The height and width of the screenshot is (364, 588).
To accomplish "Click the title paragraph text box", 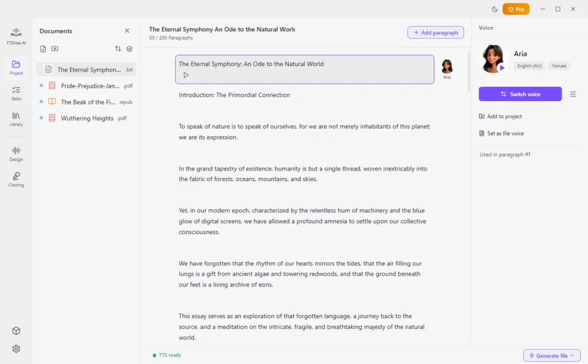I will pos(304,69).
